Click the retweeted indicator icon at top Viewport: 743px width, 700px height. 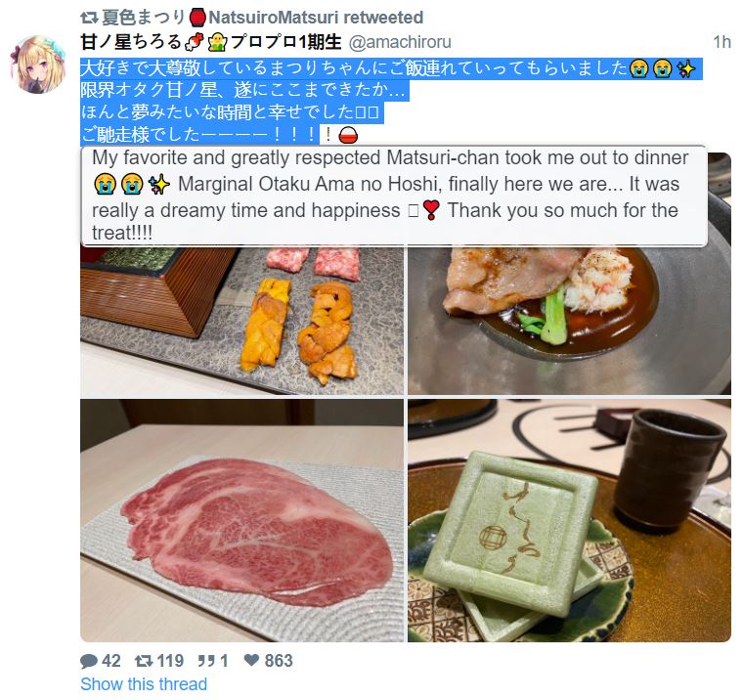89,18
